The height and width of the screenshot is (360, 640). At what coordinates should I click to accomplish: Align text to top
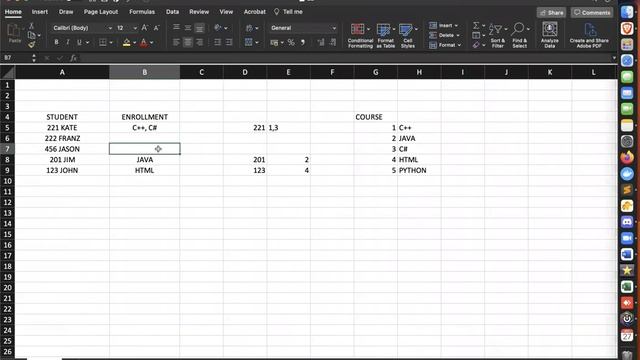(x=176, y=28)
